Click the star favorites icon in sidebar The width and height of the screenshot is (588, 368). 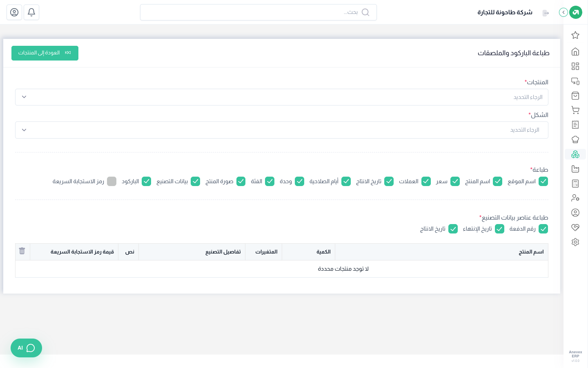575,35
